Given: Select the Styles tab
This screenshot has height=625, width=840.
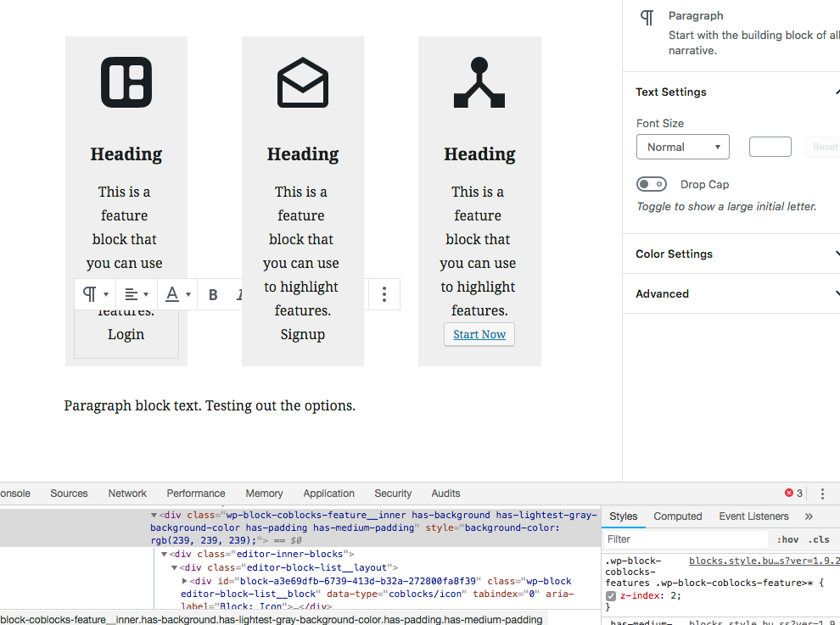Looking at the screenshot, I should click(x=623, y=516).
